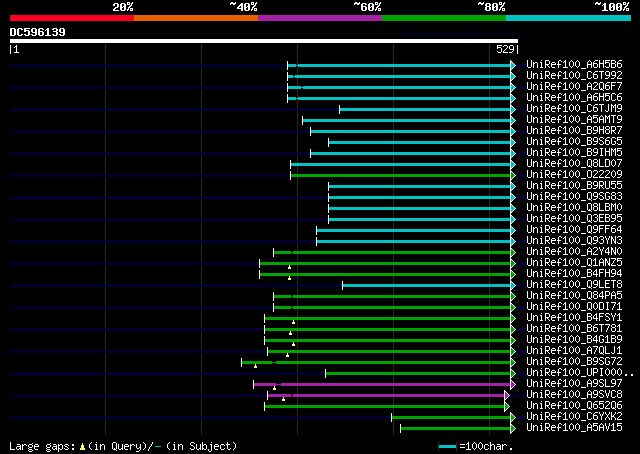Click the green ~80% identity legend segment
640x454 pixels.
click(x=444, y=18)
